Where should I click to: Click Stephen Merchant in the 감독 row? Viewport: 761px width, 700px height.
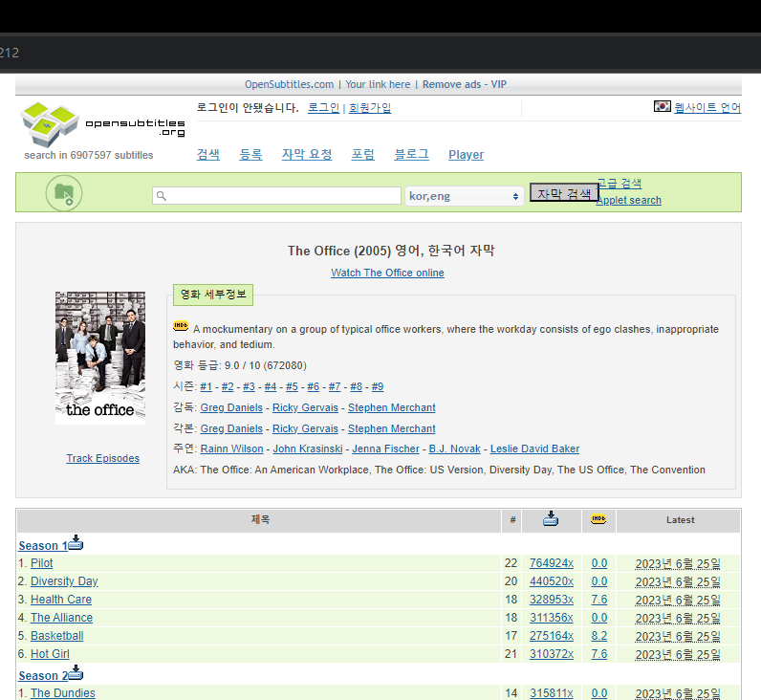392,407
